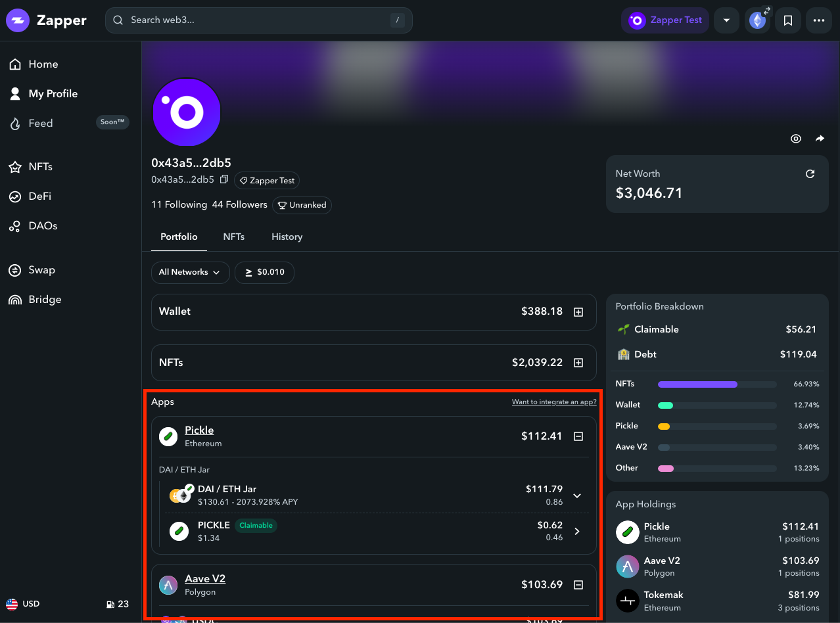The height and width of the screenshot is (623, 840).
Task: Open the PICKLE claimable row arrow
Action: [577, 531]
